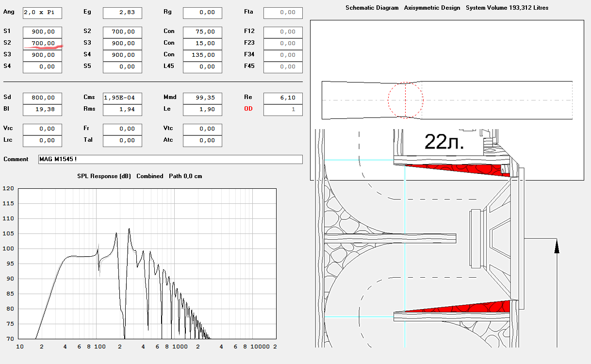Click the red OD label
The image size is (591, 364).
[248, 109]
